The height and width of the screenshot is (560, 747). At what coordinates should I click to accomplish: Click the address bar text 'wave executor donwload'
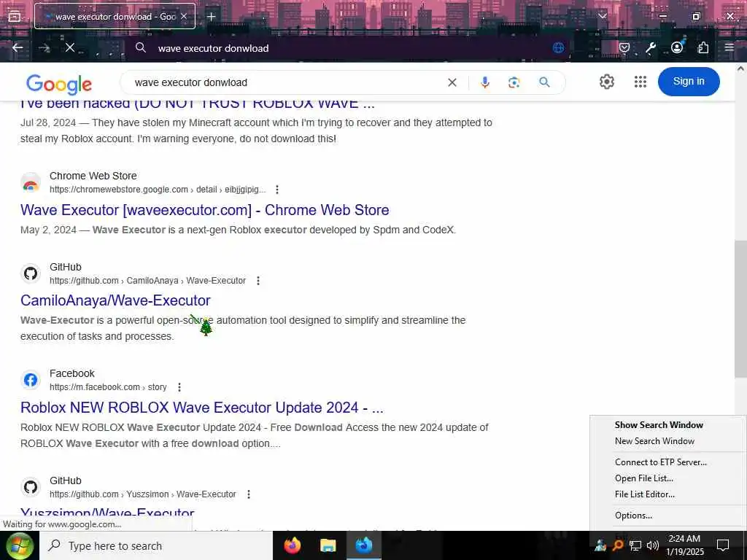[214, 48]
